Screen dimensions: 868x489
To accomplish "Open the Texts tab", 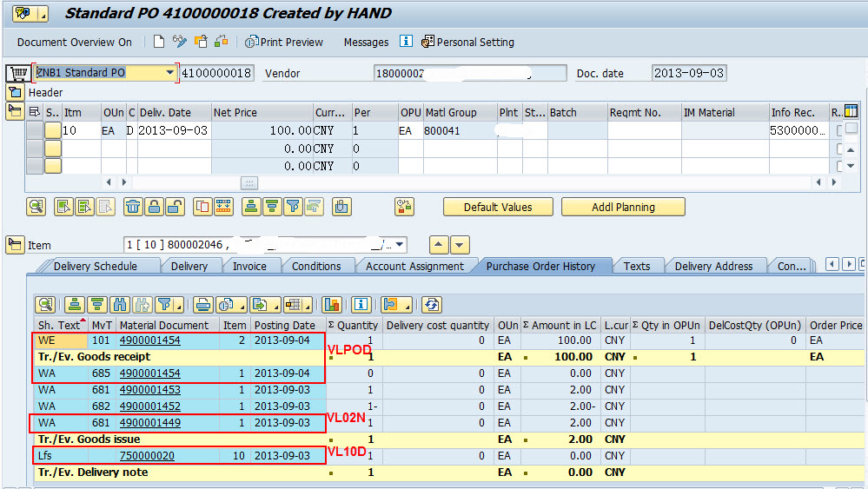I will point(637,266).
